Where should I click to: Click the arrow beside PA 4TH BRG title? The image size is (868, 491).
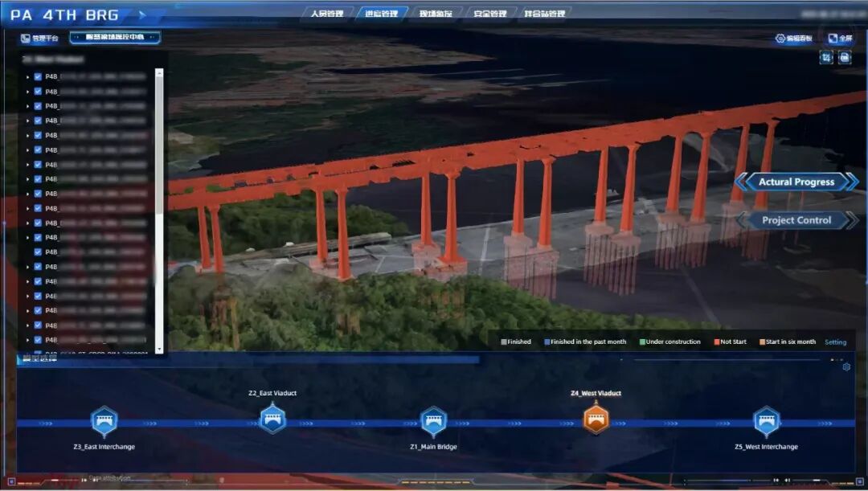tap(143, 15)
